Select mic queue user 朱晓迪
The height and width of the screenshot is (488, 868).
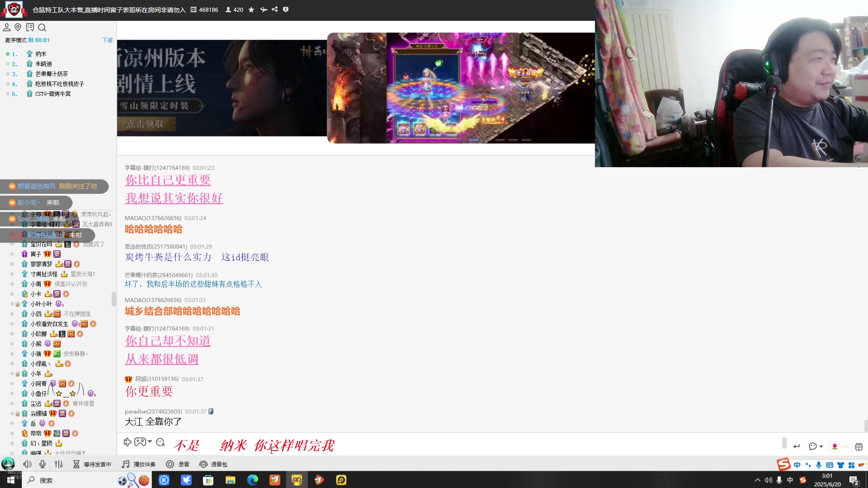point(44,64)
